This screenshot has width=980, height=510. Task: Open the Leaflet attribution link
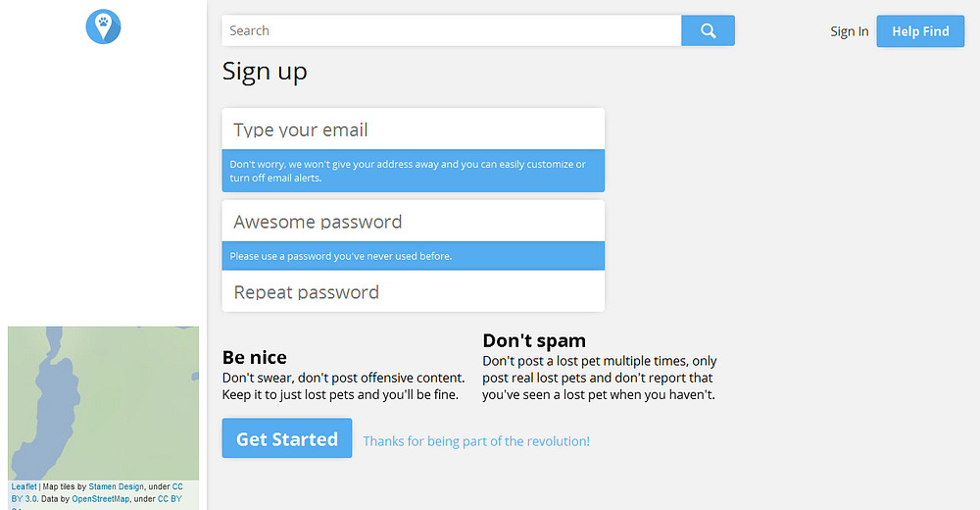click(24, 486)
